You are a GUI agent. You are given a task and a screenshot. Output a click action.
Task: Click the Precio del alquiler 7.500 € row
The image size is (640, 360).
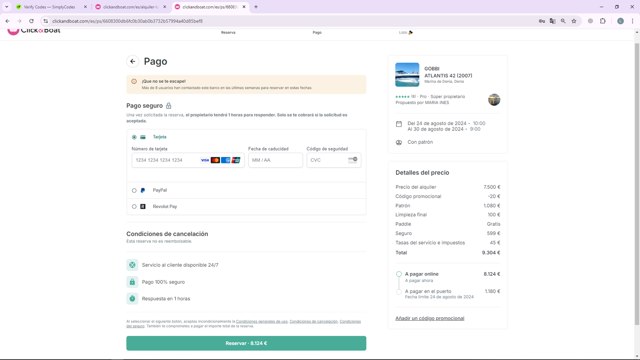tap(448, 187)
